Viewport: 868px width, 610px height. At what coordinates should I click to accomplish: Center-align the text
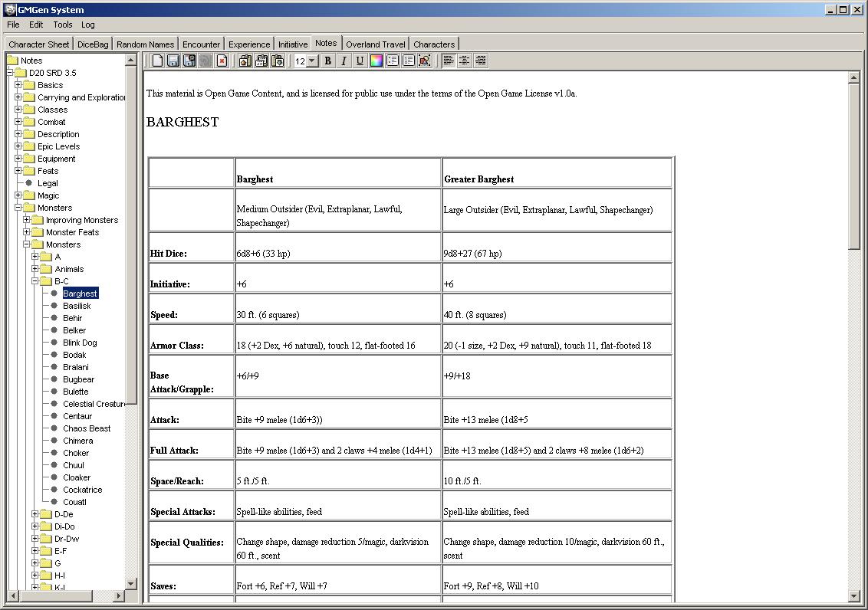coord(465,61)
